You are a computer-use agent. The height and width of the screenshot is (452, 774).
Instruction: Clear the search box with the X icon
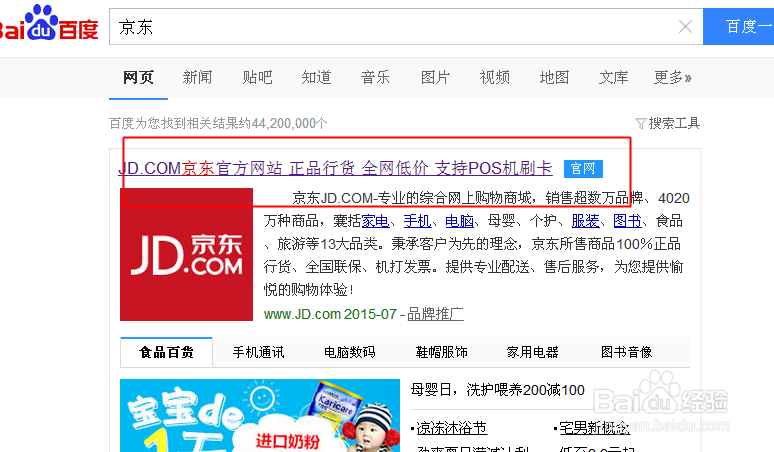(x=685, y=27)
